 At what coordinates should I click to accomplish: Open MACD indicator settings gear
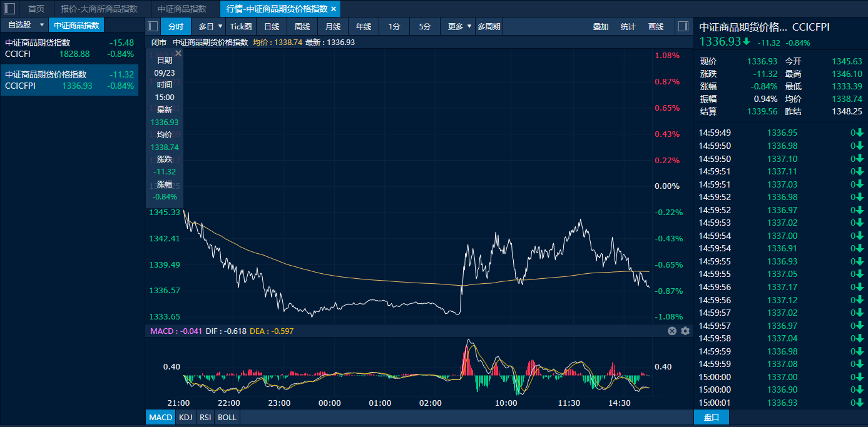point(685,331)
